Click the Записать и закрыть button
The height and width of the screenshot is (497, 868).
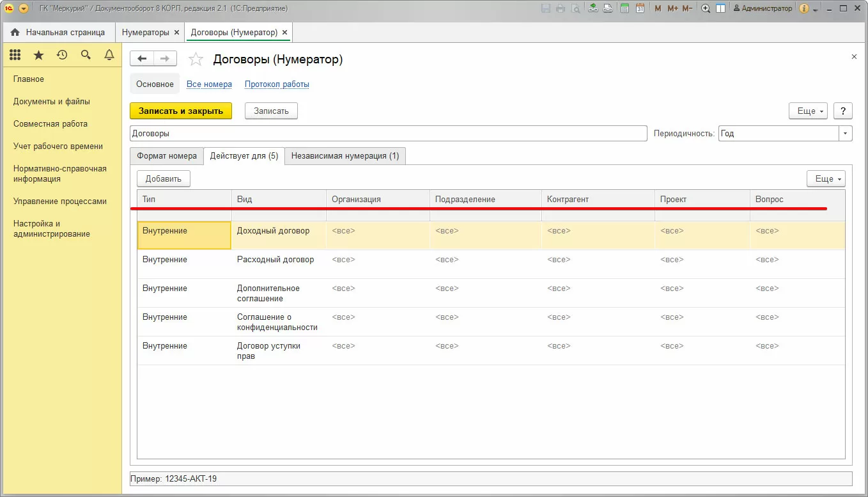pyautogui.click(x=181, y=111)
